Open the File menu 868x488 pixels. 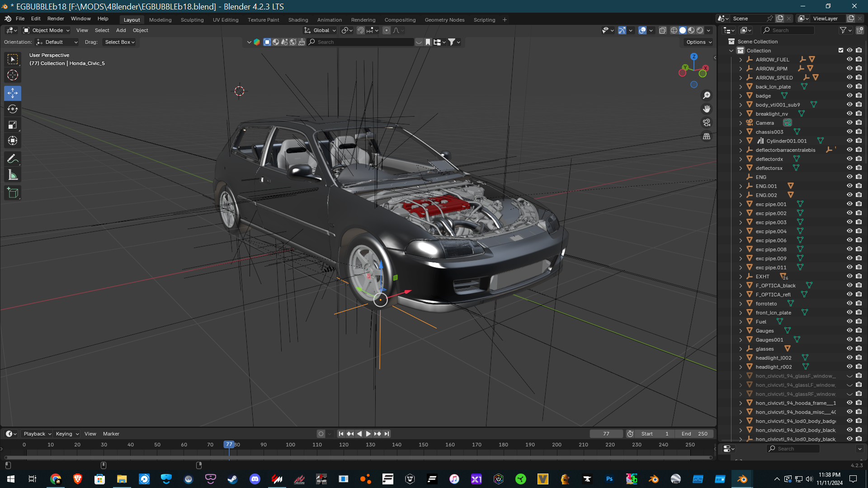[x=20, y=19]
